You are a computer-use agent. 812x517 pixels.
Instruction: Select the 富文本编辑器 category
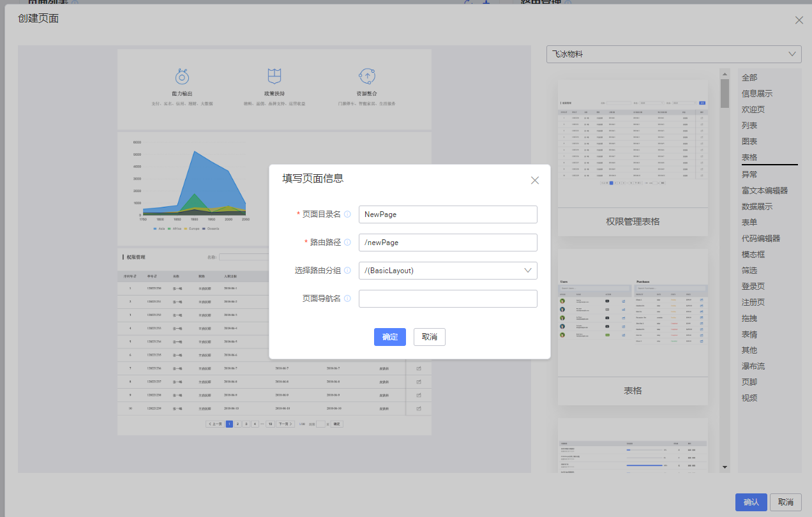pos(765,189)
